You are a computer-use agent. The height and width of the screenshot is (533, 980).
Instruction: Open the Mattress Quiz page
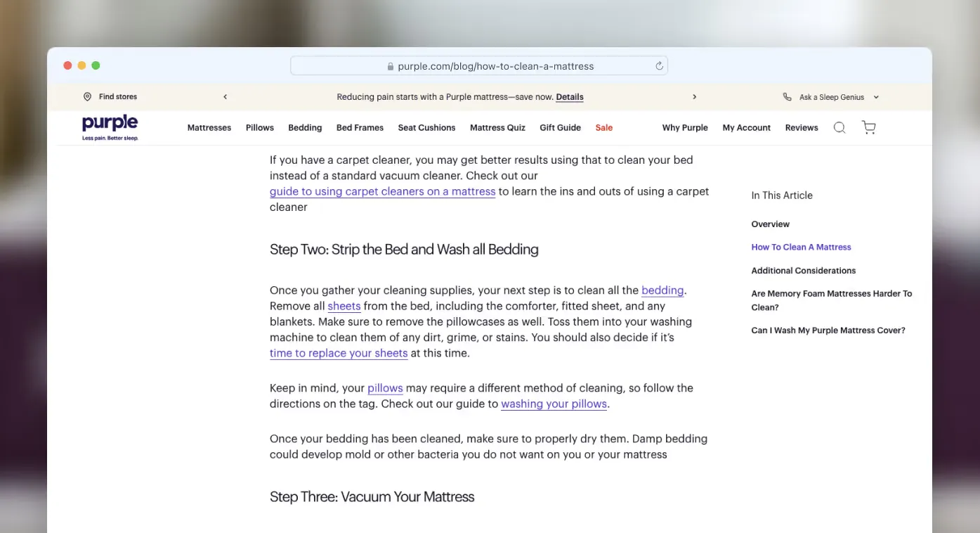coord(497,127)
